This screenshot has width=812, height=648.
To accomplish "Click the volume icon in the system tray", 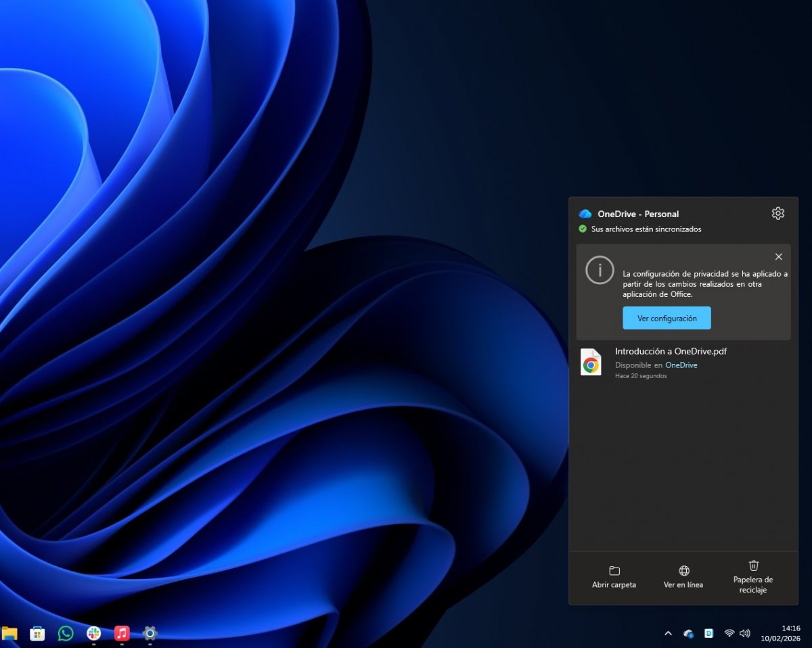I will 745,633.
